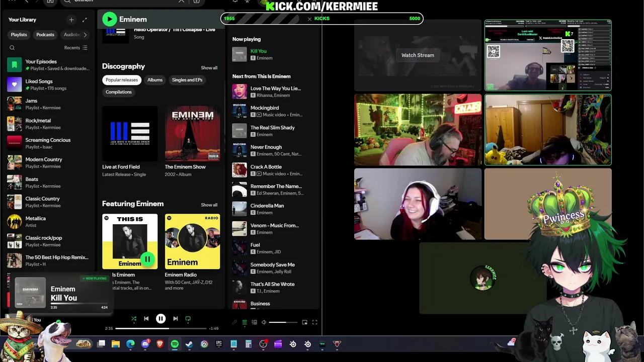644x362 pixels.
Task: Open Discord from taskbar
Action: click(x=145, y=344)
